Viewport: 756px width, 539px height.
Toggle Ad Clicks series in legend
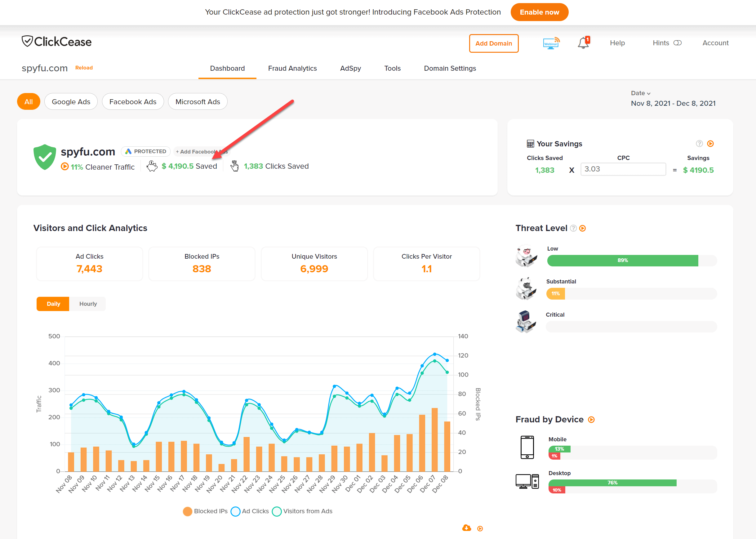coord(250,511)
